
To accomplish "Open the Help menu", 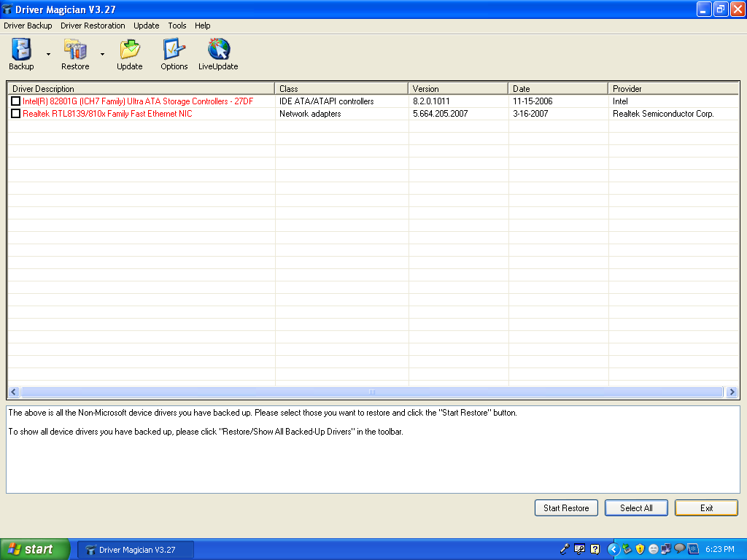I will (x=203, y=26).
